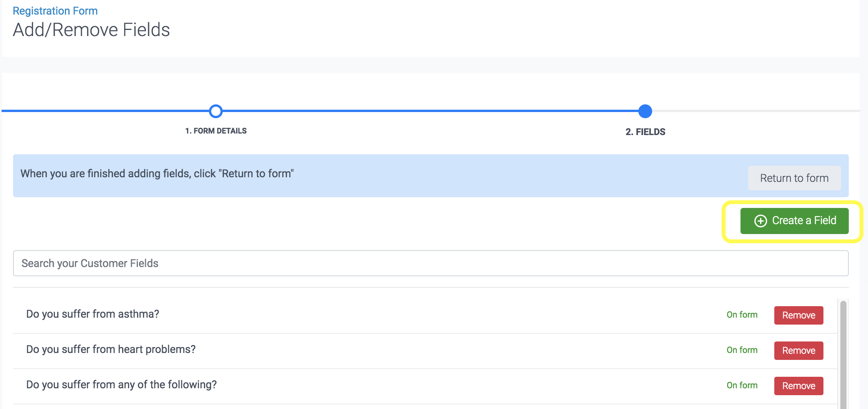Remove the asthma question from the form
Image resolution: width=868 pixels, height=409 pixels.
(798, 315)
